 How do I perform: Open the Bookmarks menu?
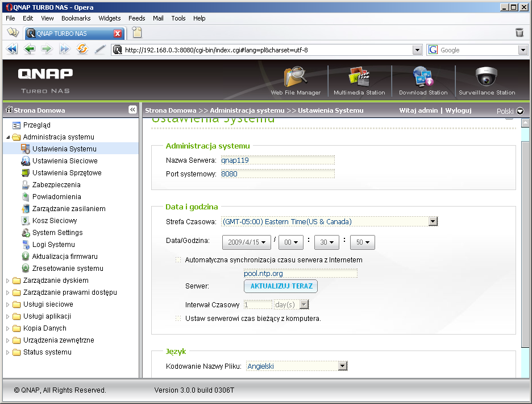tap(76, 18)
